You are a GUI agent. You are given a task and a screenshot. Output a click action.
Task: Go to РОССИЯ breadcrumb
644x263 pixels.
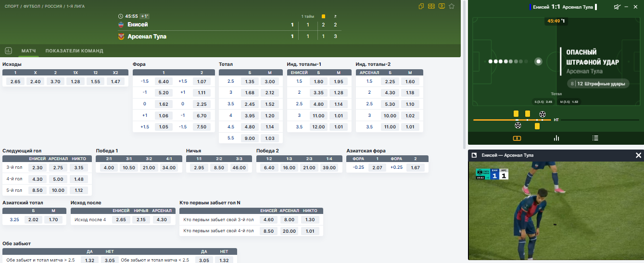(x=53, y=6)
